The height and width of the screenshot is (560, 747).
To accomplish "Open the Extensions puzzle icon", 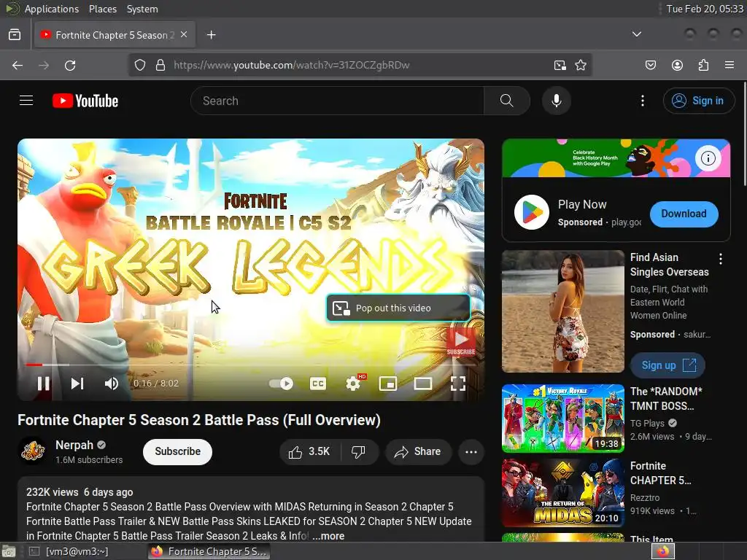I will (703, 65).
